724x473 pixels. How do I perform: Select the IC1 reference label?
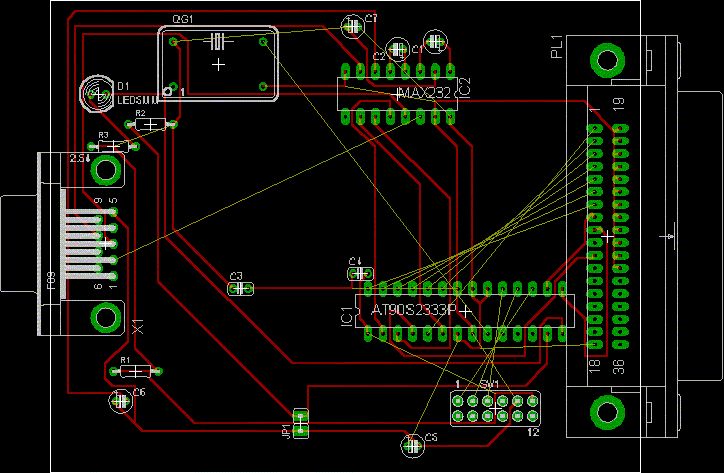347,316
